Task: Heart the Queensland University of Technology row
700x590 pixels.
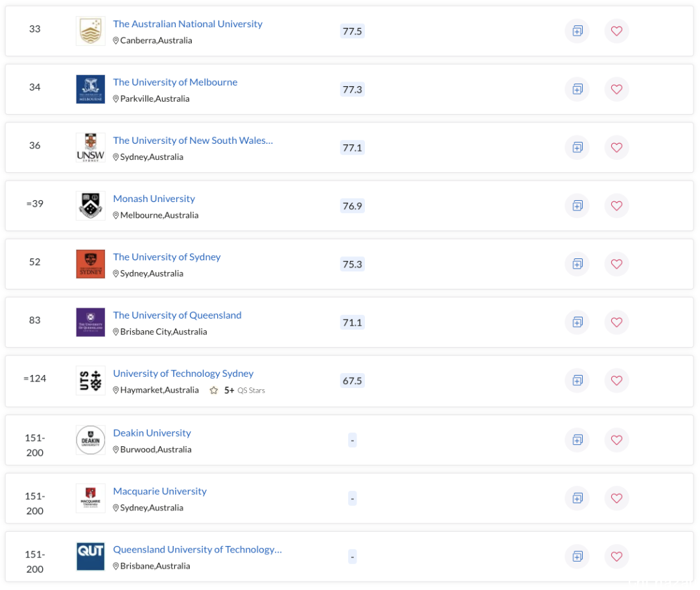Action: click(616, 556)
